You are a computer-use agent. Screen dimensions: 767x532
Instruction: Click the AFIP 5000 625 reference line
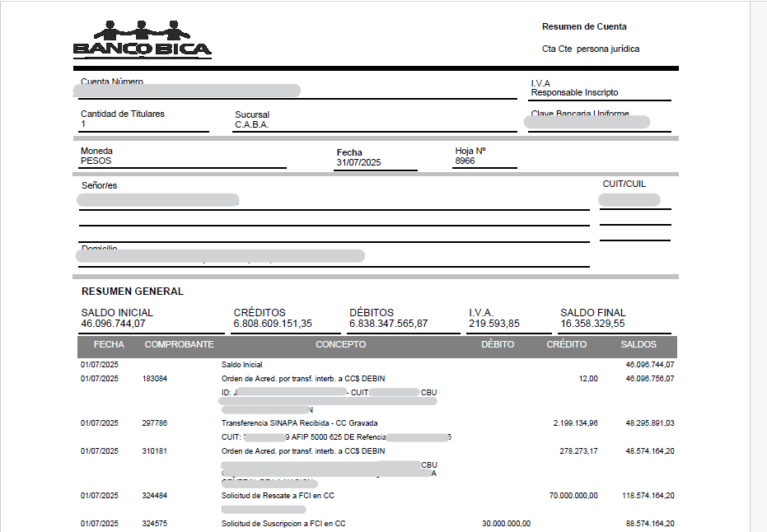pos(336,437)
